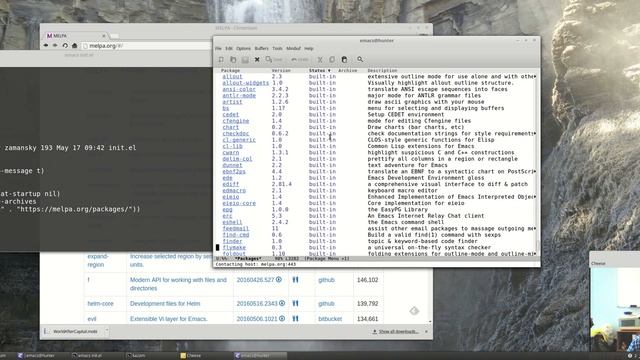Image resolution: width=640 pixels, height=360 pixels.
Task: Click the bitbucket source link in evil row
Action: (x=330, y=319)
